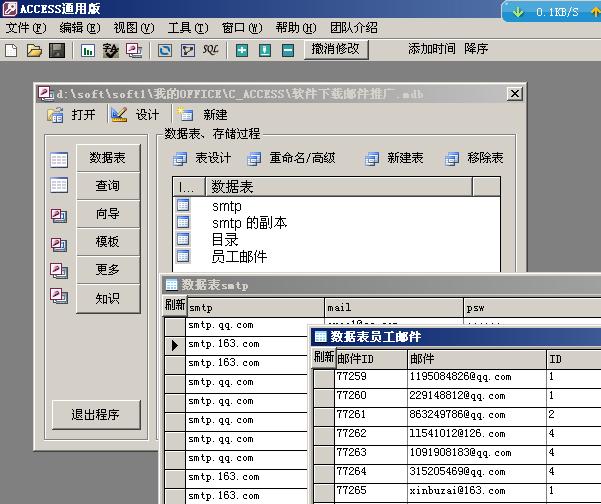
Task: Click the mail column header in smtp table
Action: click(394, 308)
